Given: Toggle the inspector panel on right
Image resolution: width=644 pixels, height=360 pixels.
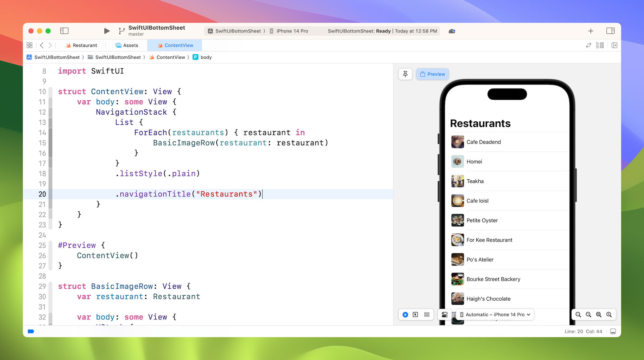Looking at the screenshot, I should pos(610,31).
